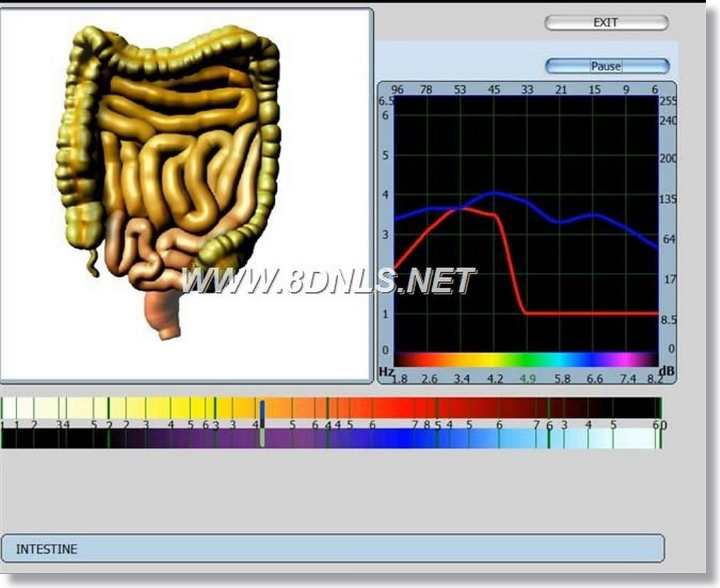Click the 45 label above the graph
The image size is (720, 588).
click(x=493, y=90)
